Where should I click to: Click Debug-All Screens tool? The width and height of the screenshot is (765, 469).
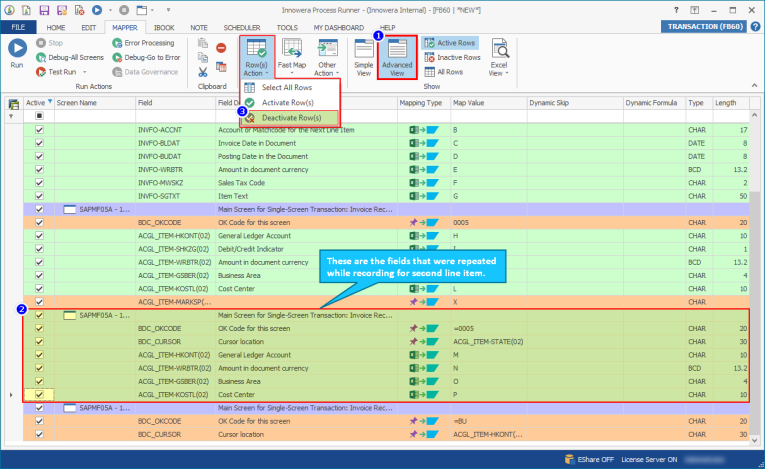(x=69, y=58)
